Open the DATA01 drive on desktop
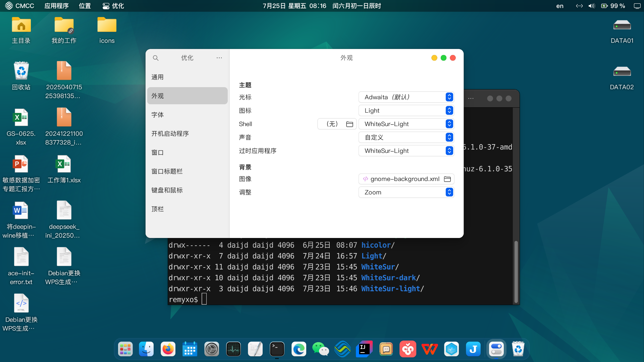The width and height of the screenshot is (644, 362). (x=622, y=31)
